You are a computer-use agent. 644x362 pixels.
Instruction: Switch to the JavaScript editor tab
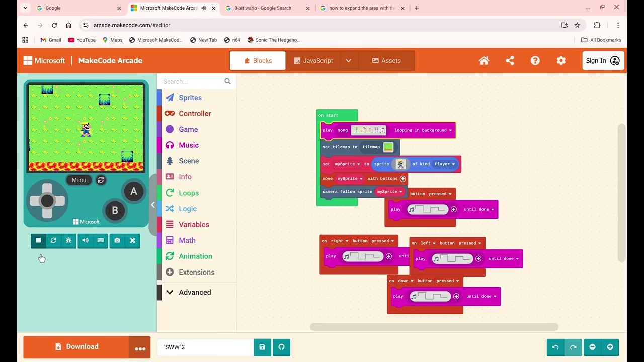pyautogui.click(x=313, y=61)
